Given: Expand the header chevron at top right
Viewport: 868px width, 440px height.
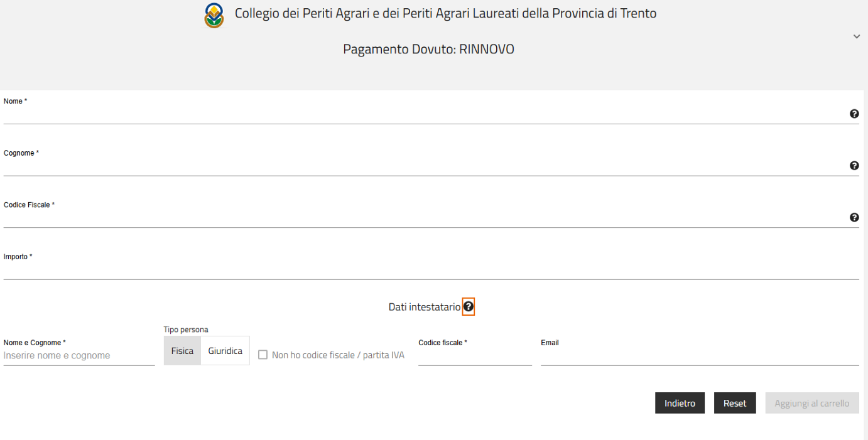Looking at the screenshot, I should click(857, 37).
